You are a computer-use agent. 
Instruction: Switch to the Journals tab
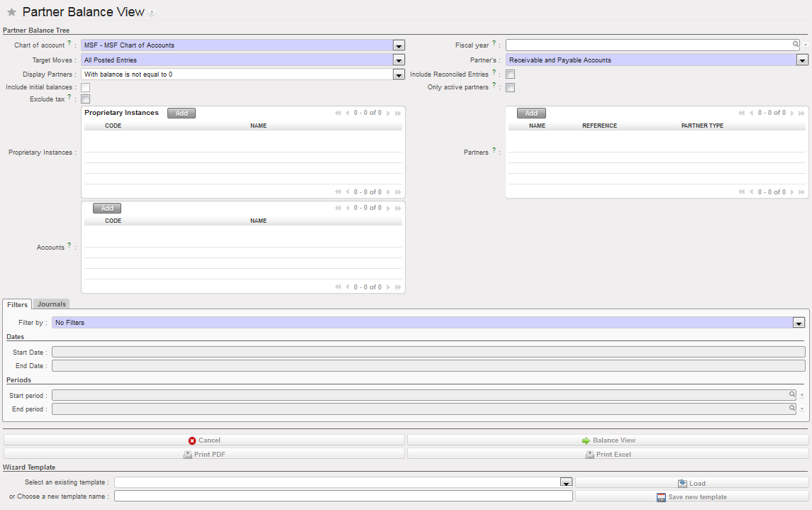point(52,304)
